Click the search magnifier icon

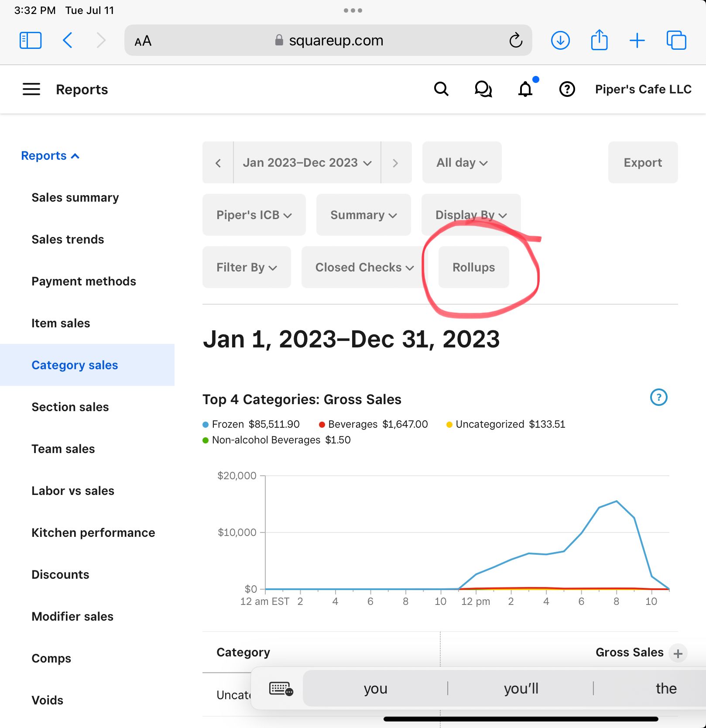click(441, 89)
